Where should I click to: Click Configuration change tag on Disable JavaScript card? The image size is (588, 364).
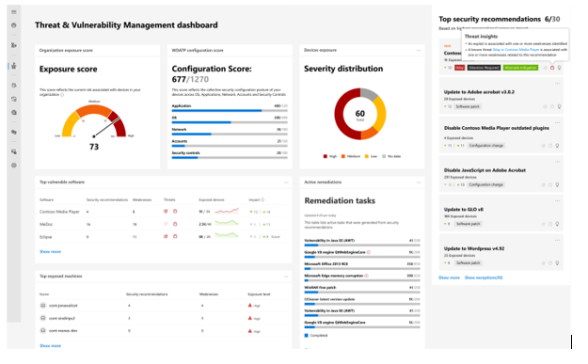coord(485,184)
